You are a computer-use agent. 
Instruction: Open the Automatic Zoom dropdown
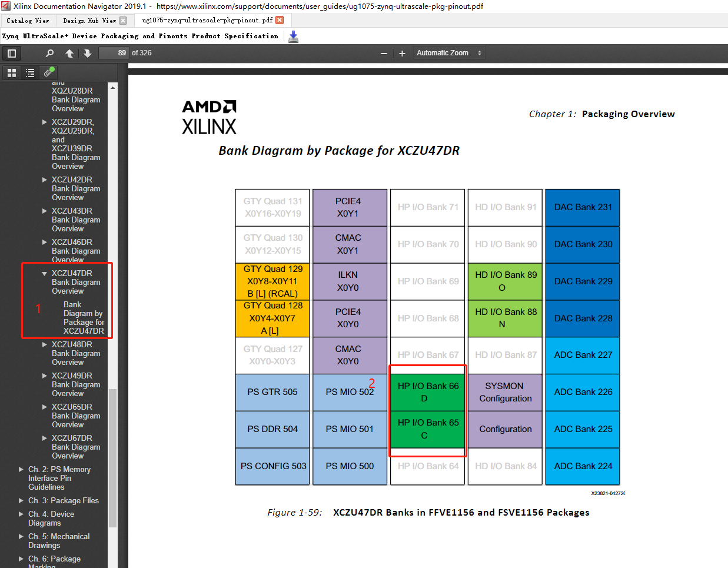pyautogui.click(x=449, y=53)
